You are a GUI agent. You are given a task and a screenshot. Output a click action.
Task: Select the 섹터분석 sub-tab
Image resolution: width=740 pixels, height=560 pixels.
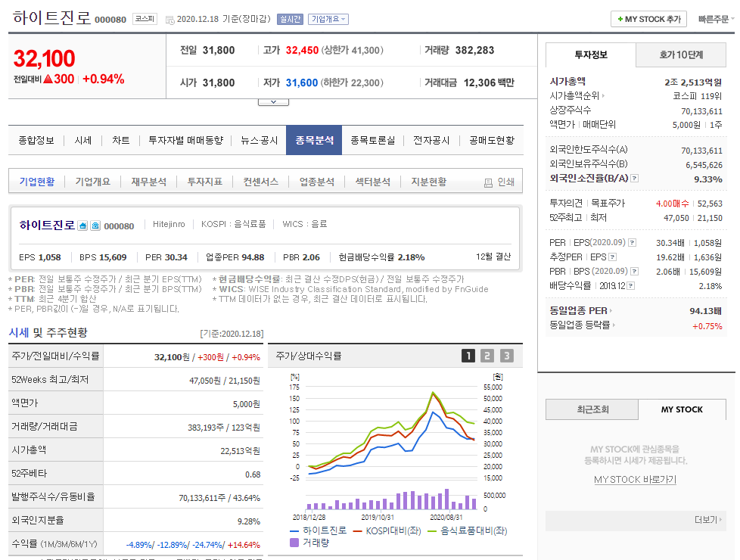(373, 182)
